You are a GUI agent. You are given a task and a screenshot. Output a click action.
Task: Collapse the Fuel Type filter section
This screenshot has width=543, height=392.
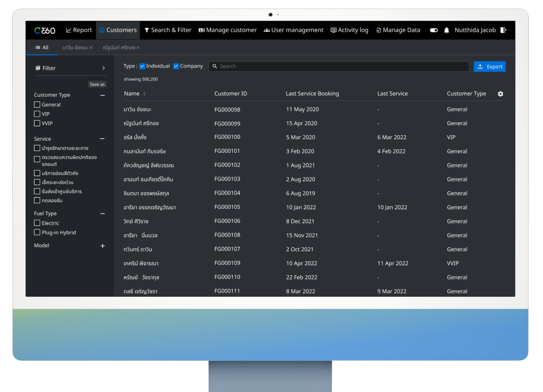click(x=102, y=214)
